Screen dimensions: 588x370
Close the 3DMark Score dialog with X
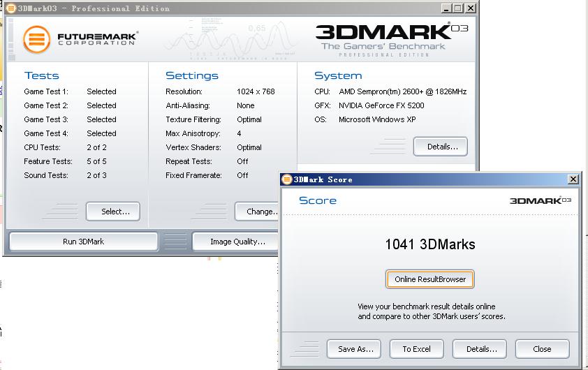coord(573,179)
